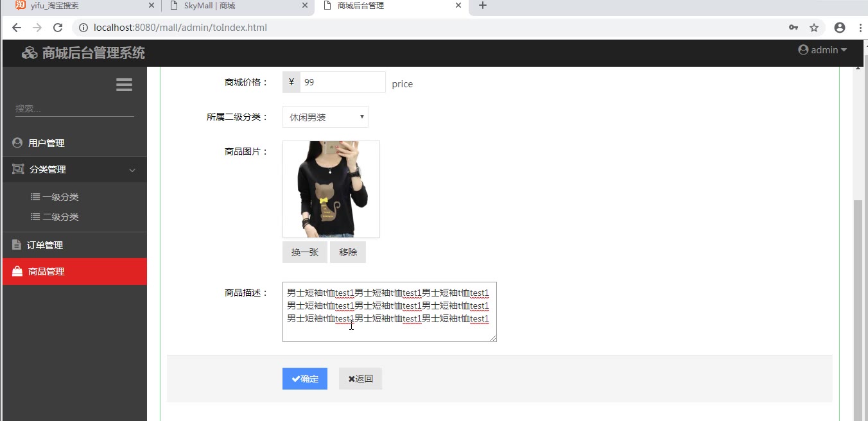
Task: Open Chrome three-dot menu
Action: pyautogui.click(x=860, y=28)
